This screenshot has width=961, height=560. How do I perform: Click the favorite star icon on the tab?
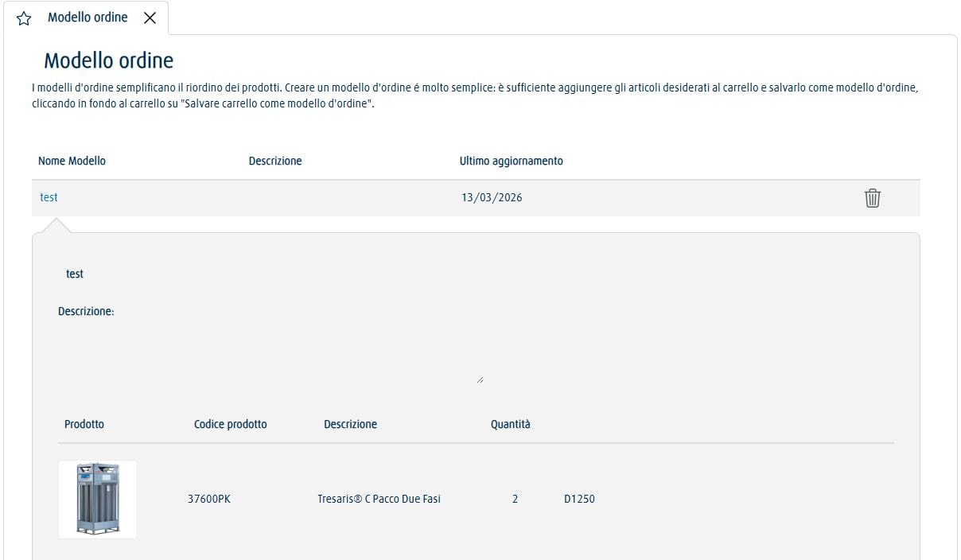(24, 18)
